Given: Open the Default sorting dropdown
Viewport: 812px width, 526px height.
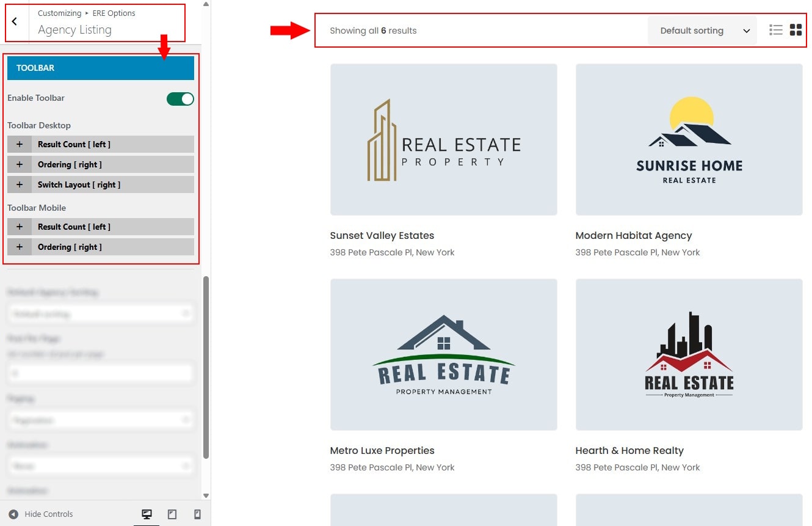Looking at the screenshot, I should [702, 31].
